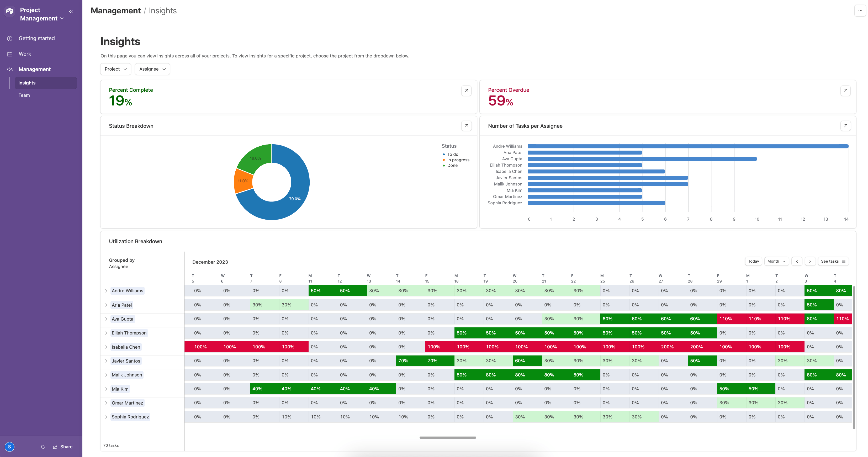Image resolution: width=868 pixels, height=457 pixels.
Task: Click Mia Kim 40% cell on T 7
Action: pos(264,389)
